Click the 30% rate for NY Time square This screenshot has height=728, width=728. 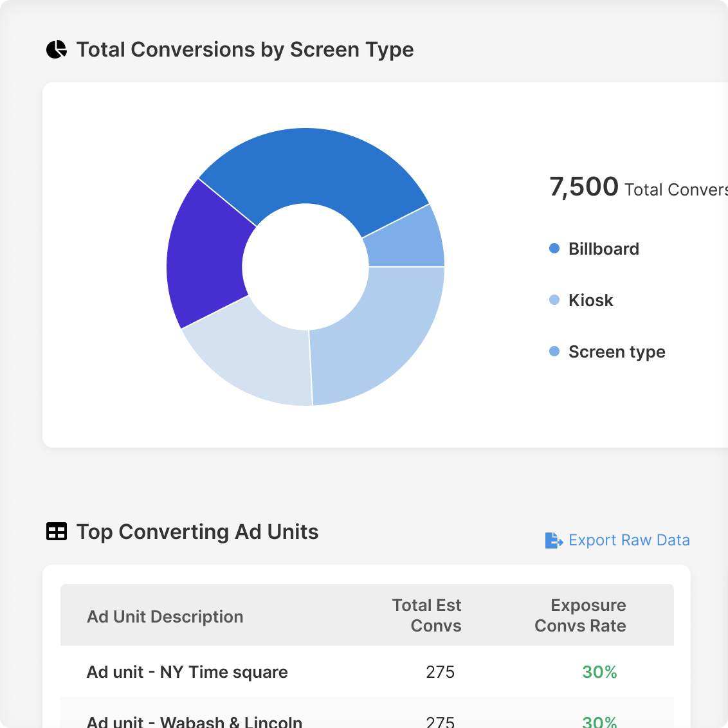tap(599, 672)
